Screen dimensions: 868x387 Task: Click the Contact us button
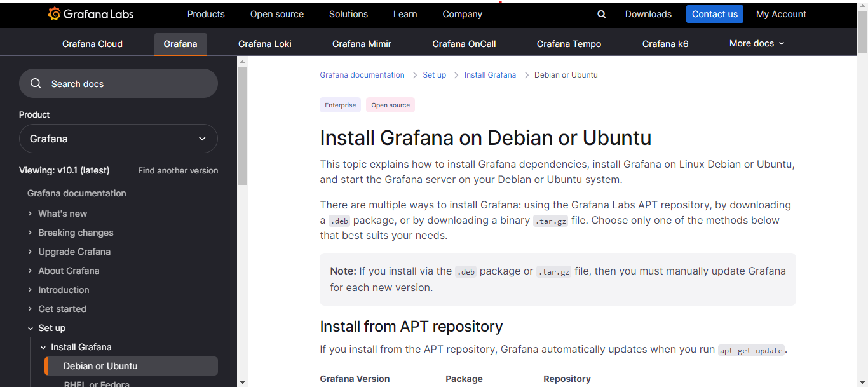pyautogui.click(x=714, y=14)
